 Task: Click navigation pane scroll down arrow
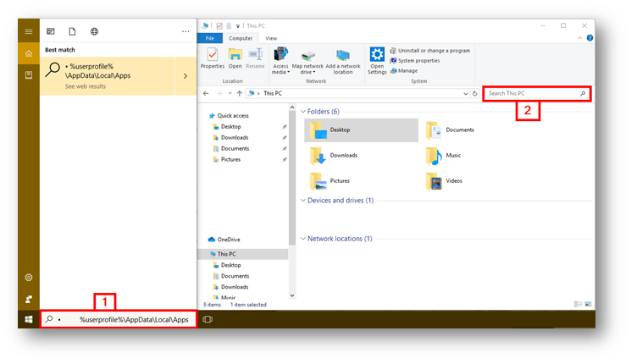(292, 295)
